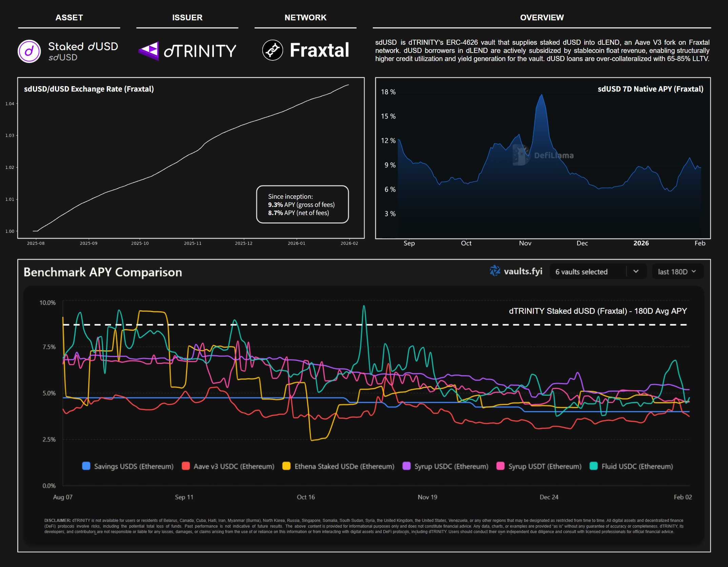Click the teal Fluid USDC legend swatch

point(593,466)
